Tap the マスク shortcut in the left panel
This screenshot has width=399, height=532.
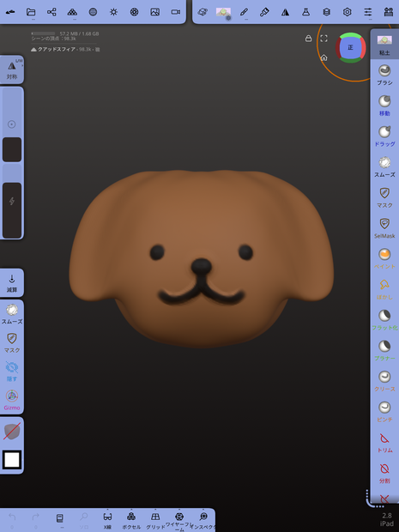click(x=12, y=342)
